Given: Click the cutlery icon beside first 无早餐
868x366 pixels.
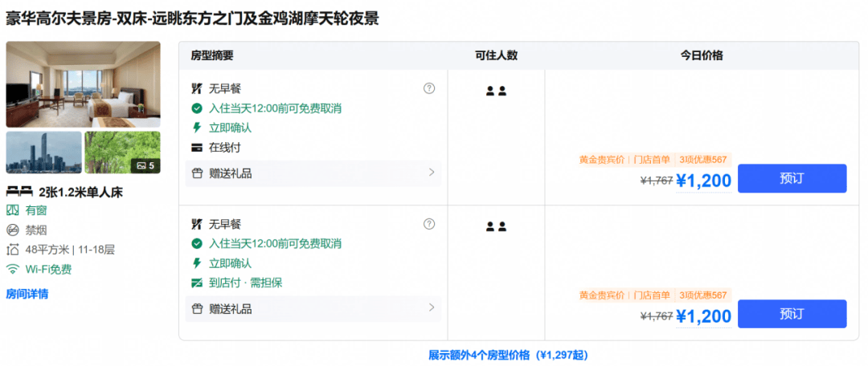Looking at the screenshot, I should (197, 88).
